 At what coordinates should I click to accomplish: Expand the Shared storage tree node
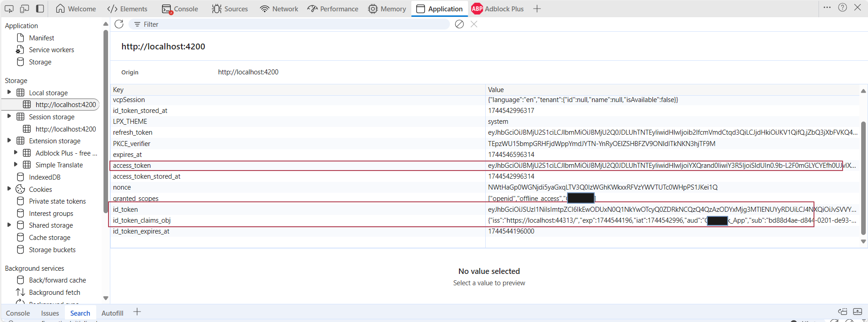click(9, 225)
